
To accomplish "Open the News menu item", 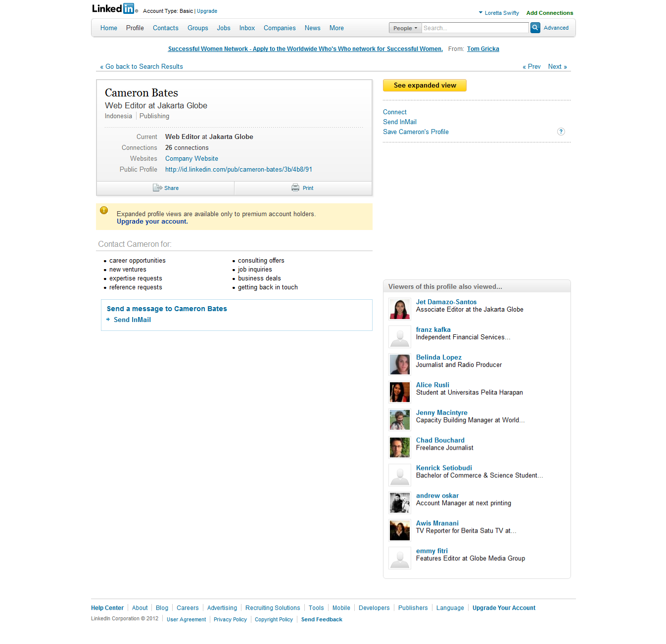I will point(313,28).
